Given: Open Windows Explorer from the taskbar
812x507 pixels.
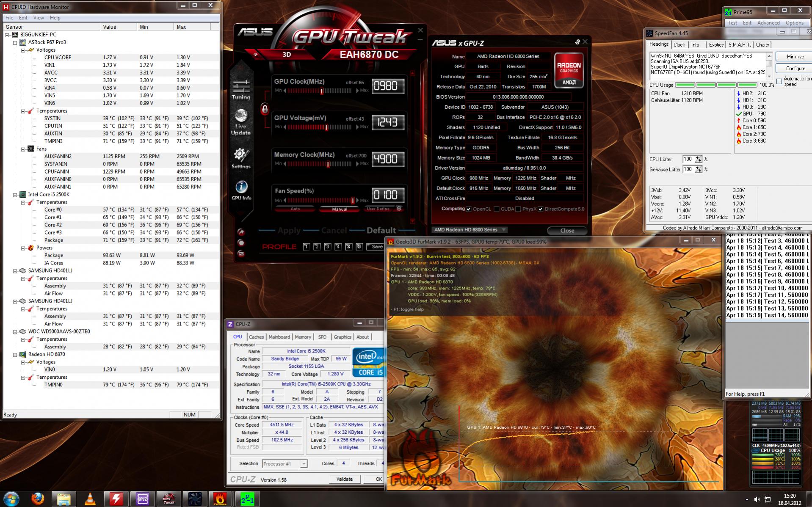Looking at the screenshot, I should [x=64, y=499].
